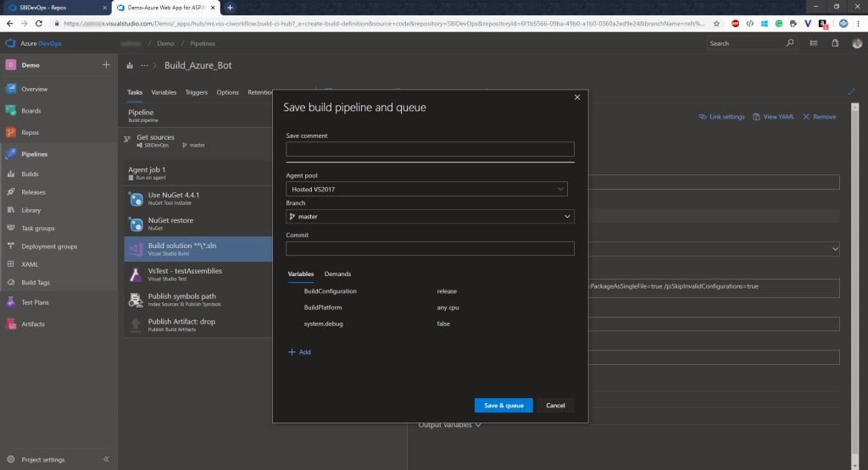
Task: Go to Builds under Pipelines
Action: point(30,174)
